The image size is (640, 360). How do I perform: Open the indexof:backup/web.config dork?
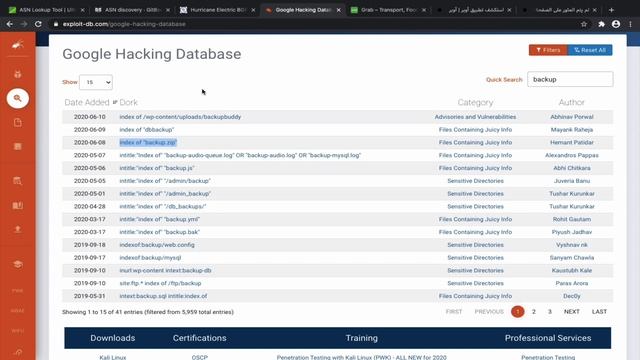[157, 245]
